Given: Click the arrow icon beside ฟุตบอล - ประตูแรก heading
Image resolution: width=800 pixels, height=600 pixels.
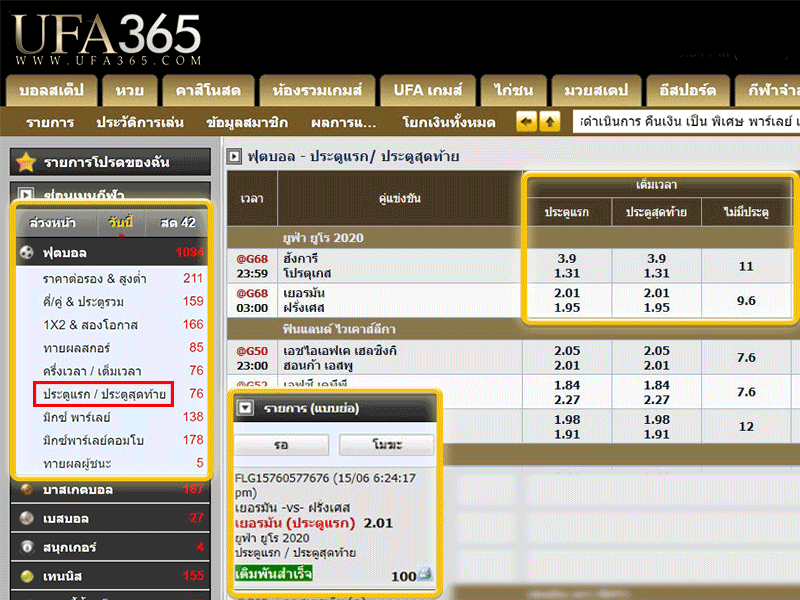Looking at the screenshot, I should click(234, 156).
